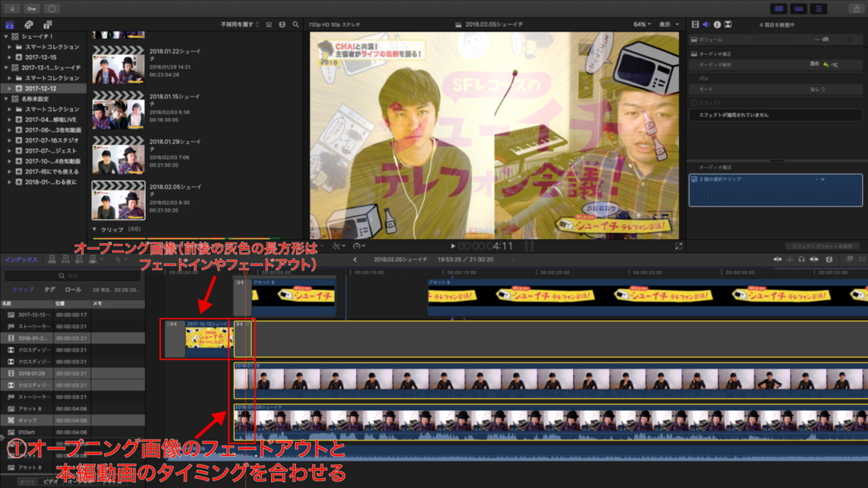Open the Photos and Audio sidebar
868x488 pixels.
[29, 25]
